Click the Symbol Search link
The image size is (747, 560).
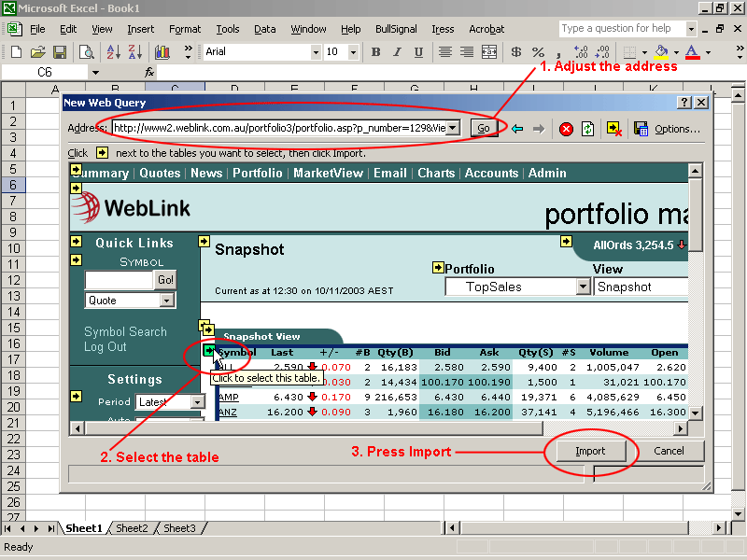125,331
